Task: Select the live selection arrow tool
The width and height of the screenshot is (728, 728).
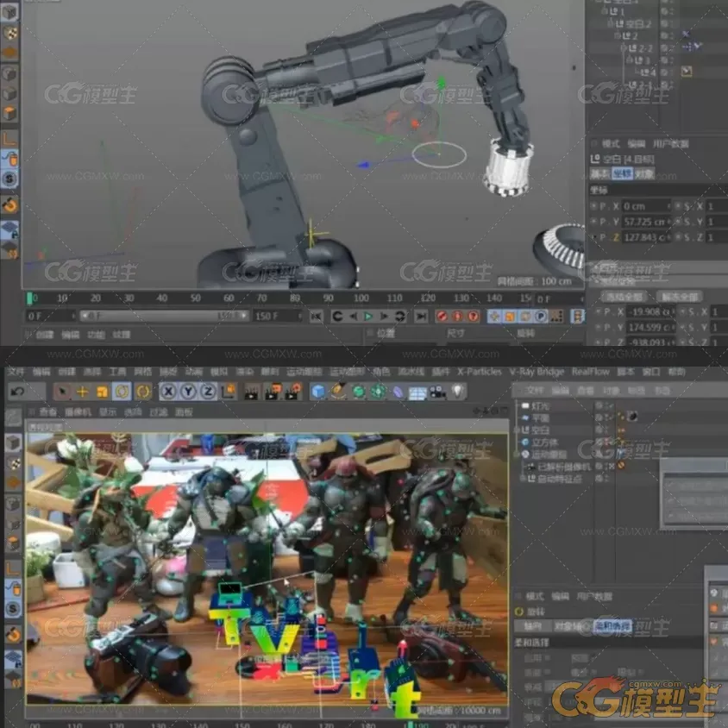Action: 61,392
